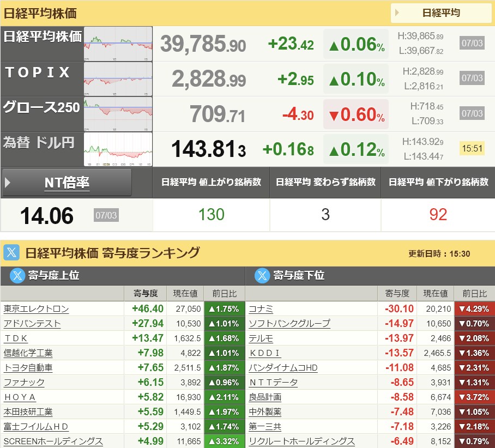The image size is (495, 448).
Task: Click the TOPIX index row label
Action: click(x=38, y=72)
